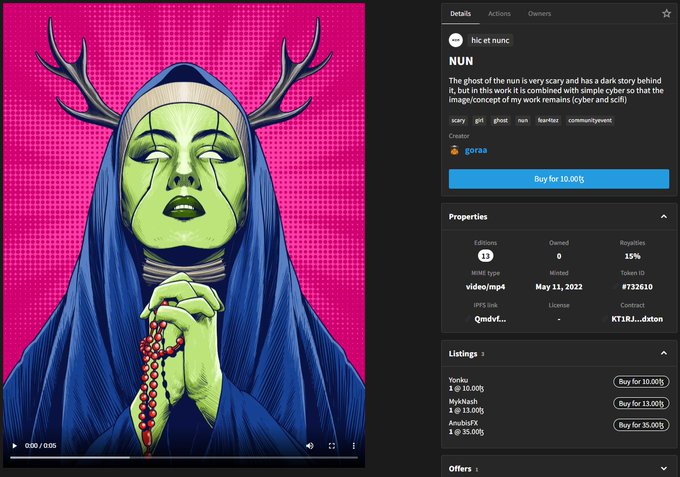Viewport: 680px width, 477px height.
Task: Expand the Offers section
Action: tap(664, 469)
